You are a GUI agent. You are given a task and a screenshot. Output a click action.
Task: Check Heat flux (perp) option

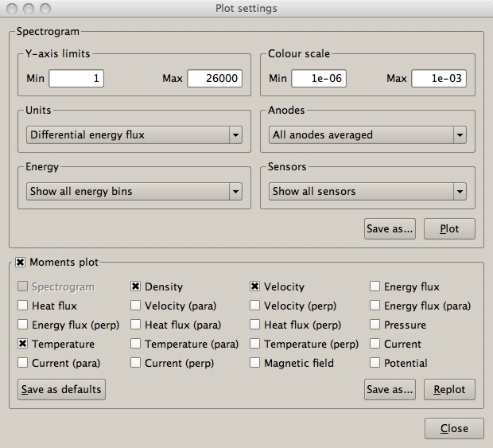(x=254, y=325)
